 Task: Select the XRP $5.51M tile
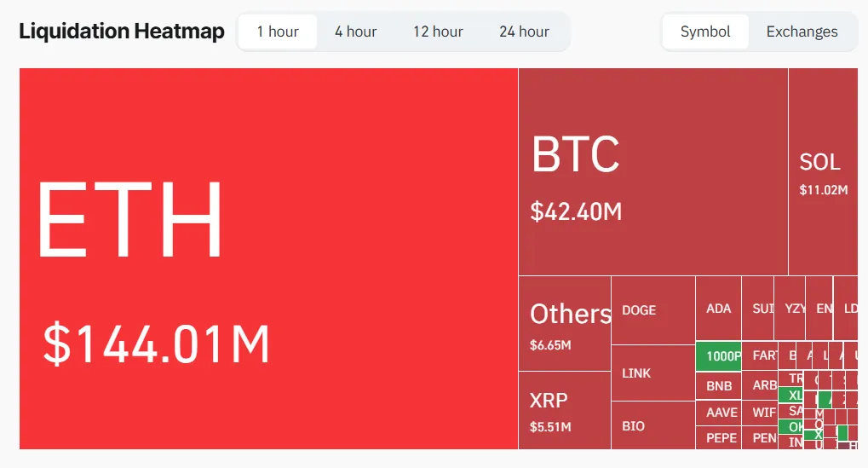565,410
